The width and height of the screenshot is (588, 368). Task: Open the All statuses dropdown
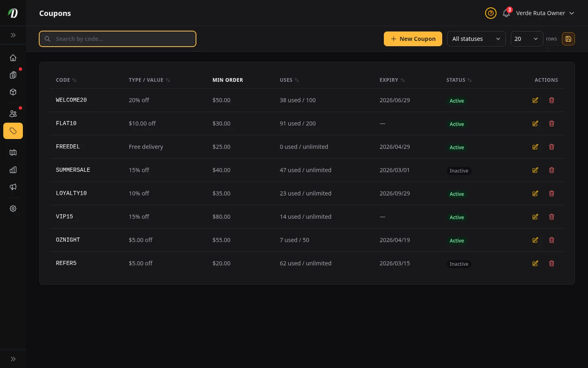pyautogui.click(x=477, y=39)
